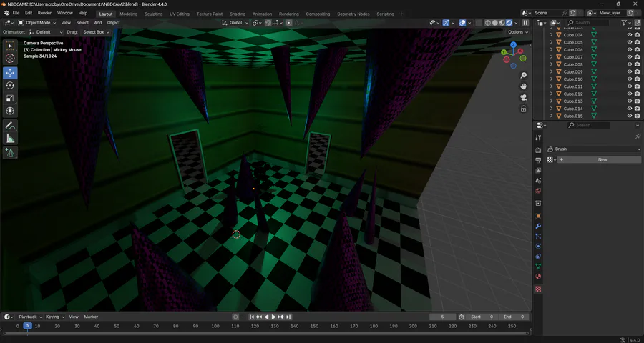Screen dimensions: 644x343
Task: Toggle show gizmos button
Action: tap(446, 23)
